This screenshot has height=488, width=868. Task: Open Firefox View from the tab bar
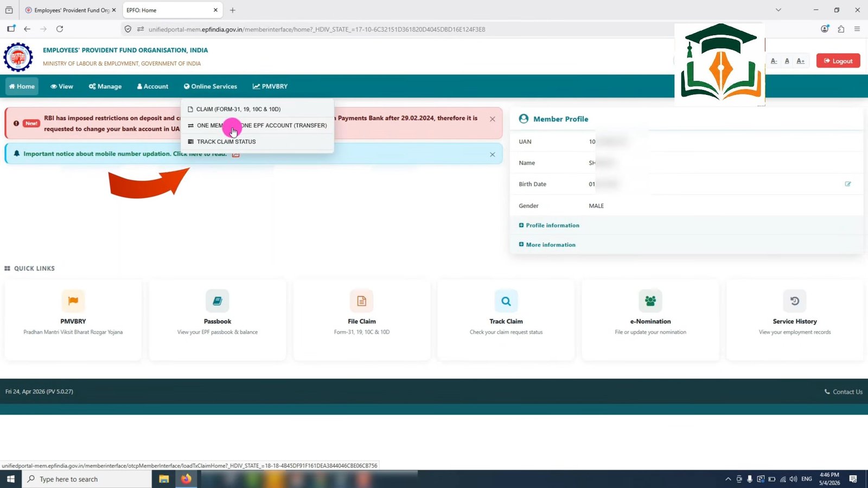click(9, 10)
